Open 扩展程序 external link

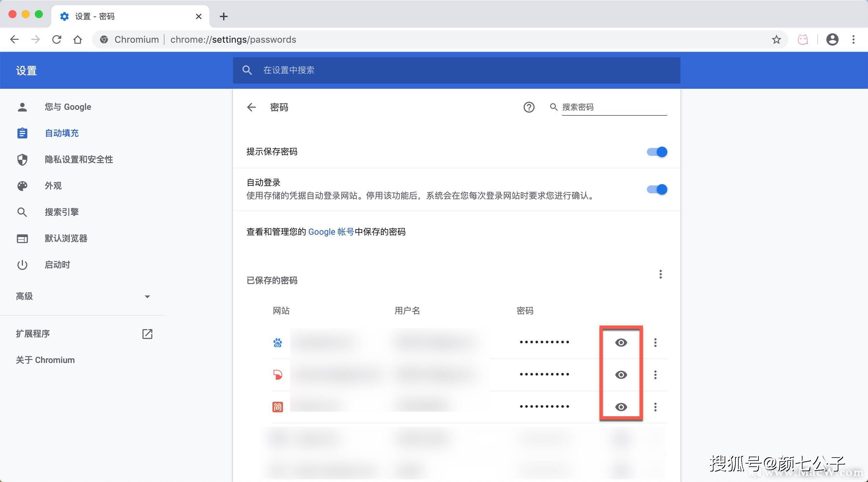147,334
